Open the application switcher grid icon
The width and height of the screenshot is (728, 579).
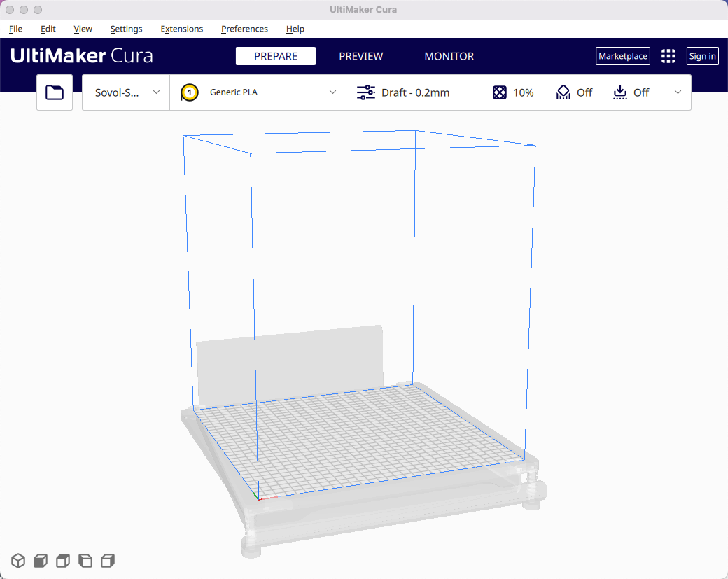(x=668, y=56)
